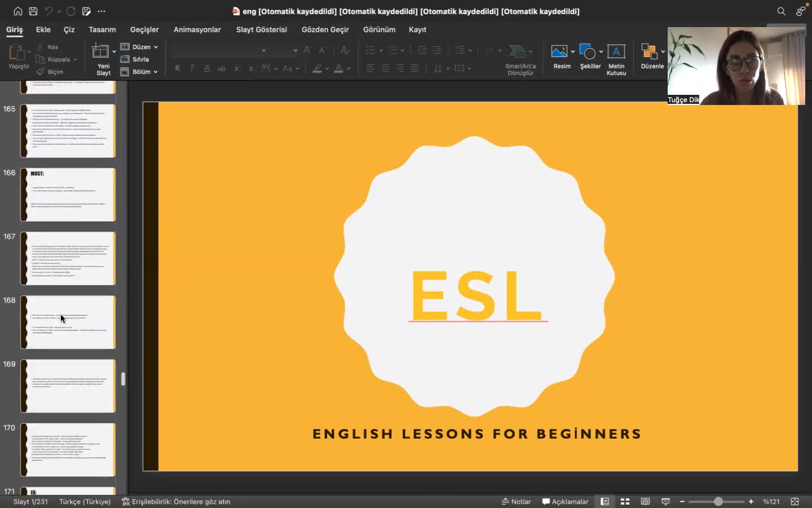Toggle underline formatting
Screen dimensions: 812x508
(207, 68)
